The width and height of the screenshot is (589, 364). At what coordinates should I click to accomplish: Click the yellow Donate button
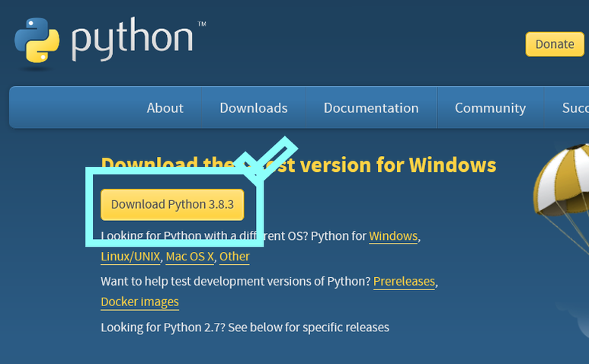[x=555, y=44]
